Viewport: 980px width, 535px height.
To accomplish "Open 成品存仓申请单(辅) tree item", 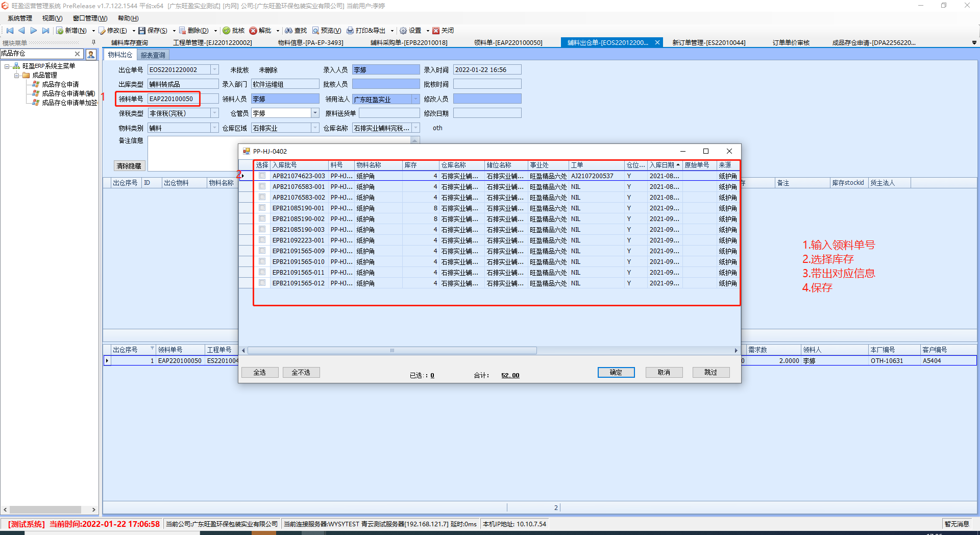I will coord(68,93).
